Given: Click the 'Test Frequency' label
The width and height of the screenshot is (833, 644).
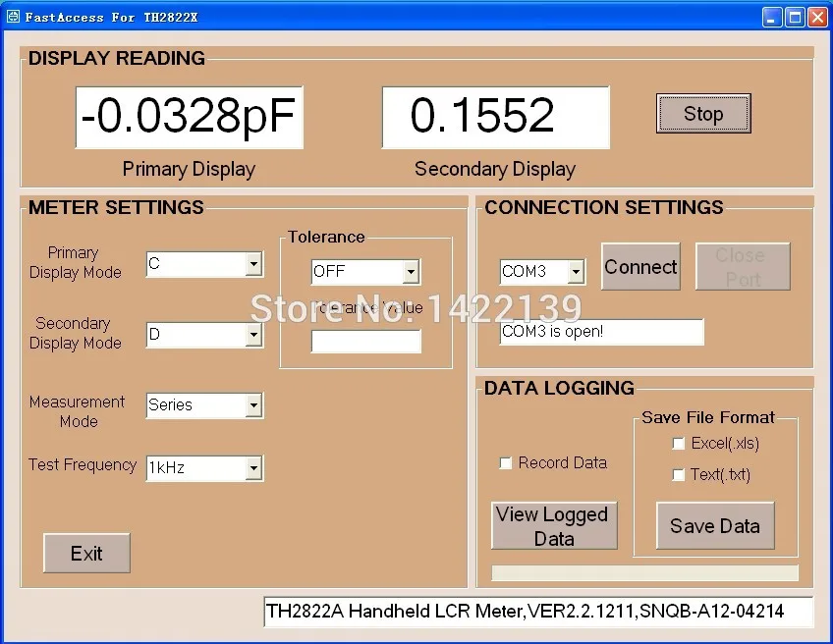Looking at the screenshot, I should (83, 464).
